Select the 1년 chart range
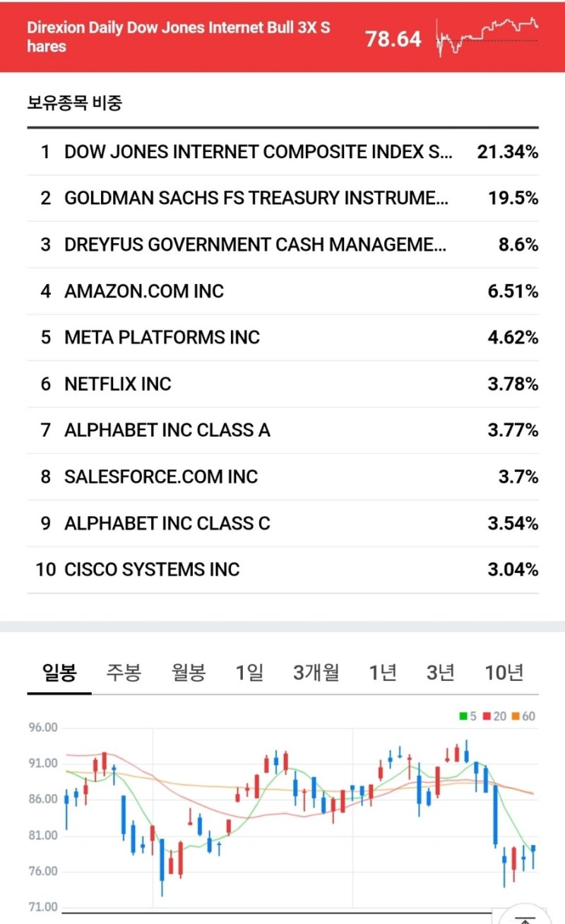The image size is (565, 924). (382, 673)
